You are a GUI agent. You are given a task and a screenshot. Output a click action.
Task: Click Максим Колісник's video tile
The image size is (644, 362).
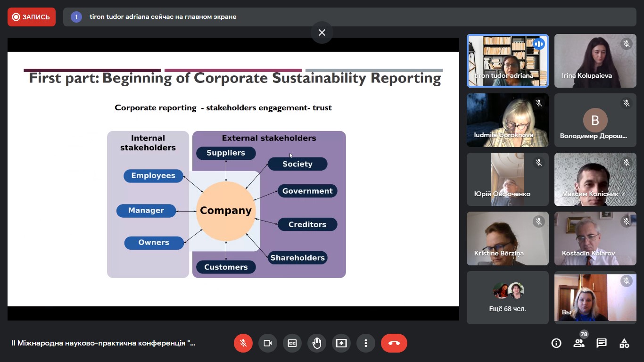tap(595, 179)
